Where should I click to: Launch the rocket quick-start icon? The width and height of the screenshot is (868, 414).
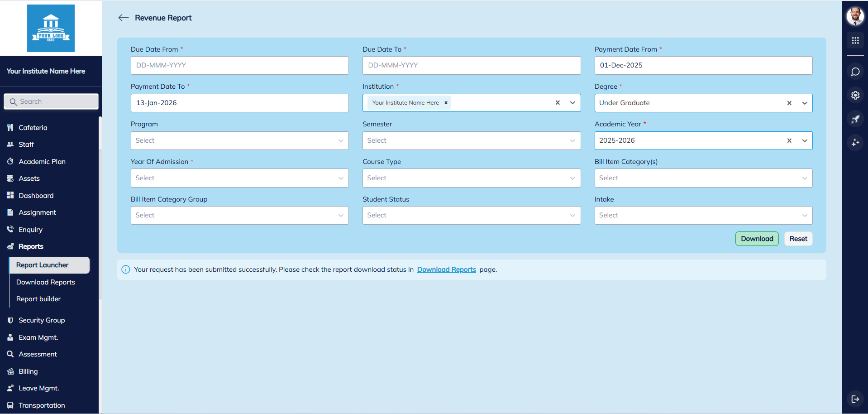coord(855,119)
